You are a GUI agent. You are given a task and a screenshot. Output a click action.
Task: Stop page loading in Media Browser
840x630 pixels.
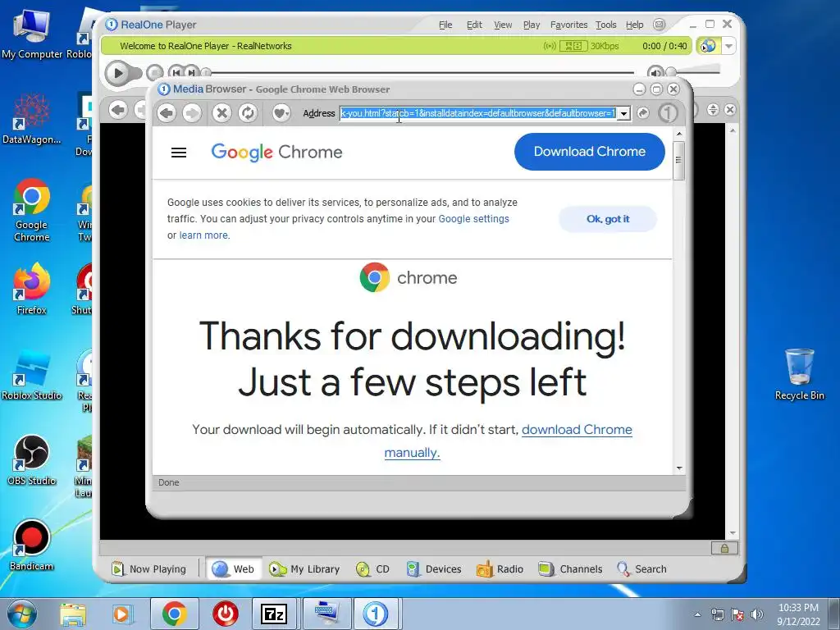tap(221, 112)
